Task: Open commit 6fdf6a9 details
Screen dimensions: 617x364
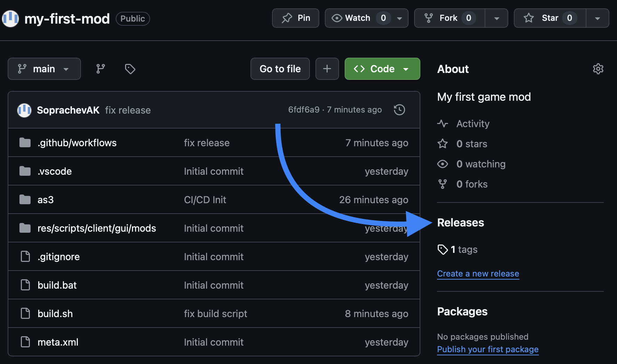Action: 304,109
